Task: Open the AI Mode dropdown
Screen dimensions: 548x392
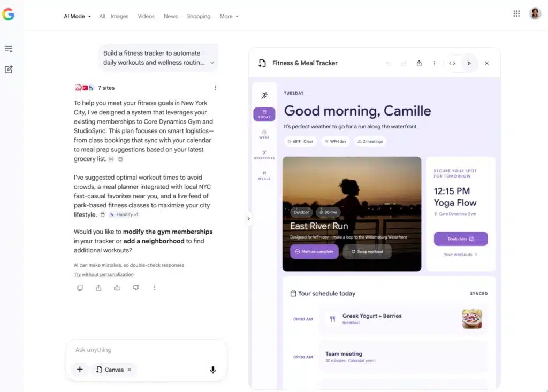Action: (77, 16)
